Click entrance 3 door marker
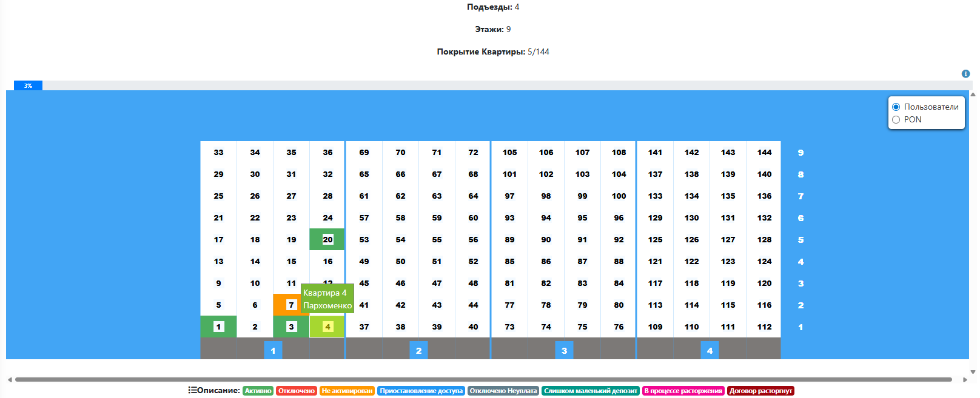980x398 pixels. 564,350
